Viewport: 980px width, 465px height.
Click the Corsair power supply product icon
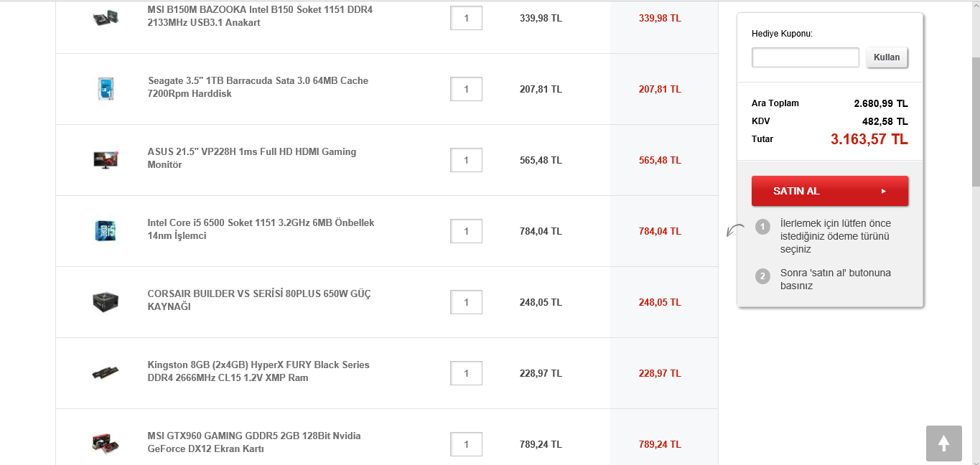[x=105, y=301]
